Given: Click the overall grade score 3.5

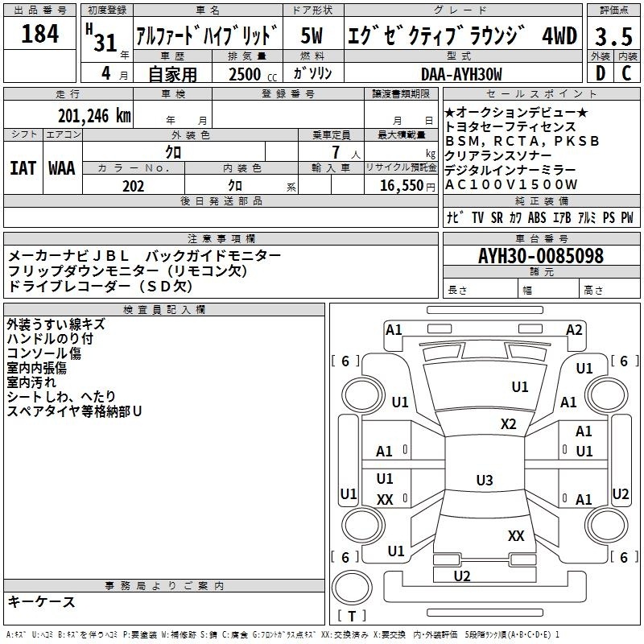Looking at the screenshot, I should [x=613, y=35].
